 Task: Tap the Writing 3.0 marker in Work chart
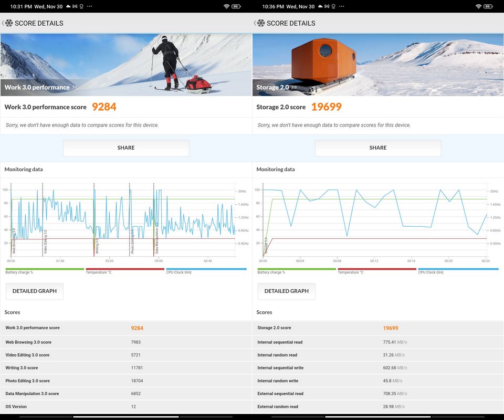(x=97, y=246)
